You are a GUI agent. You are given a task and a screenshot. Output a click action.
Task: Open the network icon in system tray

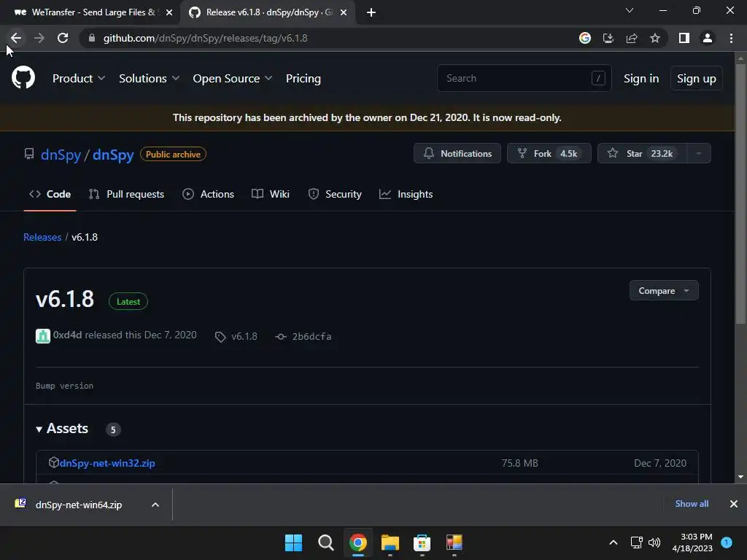(636, 542)
